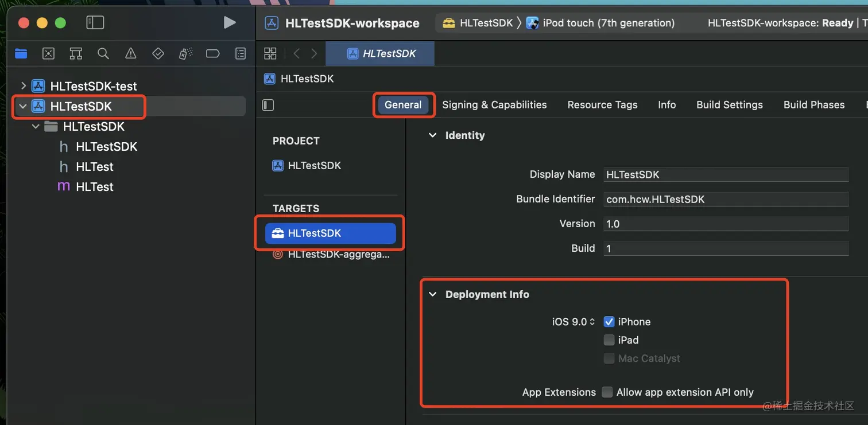Image resolution: width=868 pixels, height=425 pixels.
Task: Open the HLTestSDK header file
Action: click(106, 147)
